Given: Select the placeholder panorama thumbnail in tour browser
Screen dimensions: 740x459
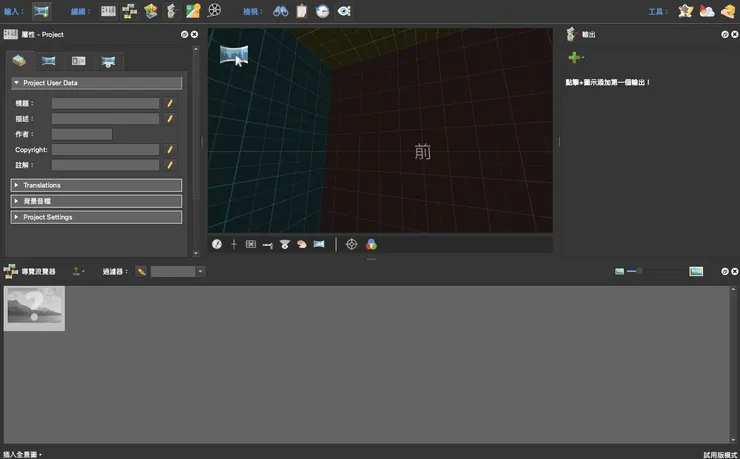Looking at the screenshot, I should [x=35, y=308].
